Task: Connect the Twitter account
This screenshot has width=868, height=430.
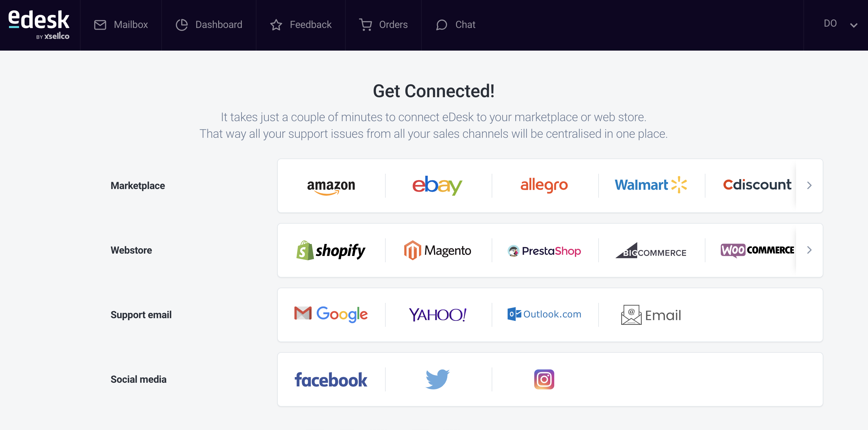Action: point(437,379)
